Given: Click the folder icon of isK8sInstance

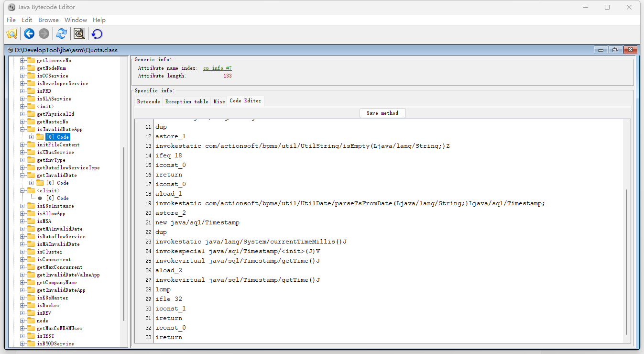Looking at the screenshot, I should [x=31, y=206].
